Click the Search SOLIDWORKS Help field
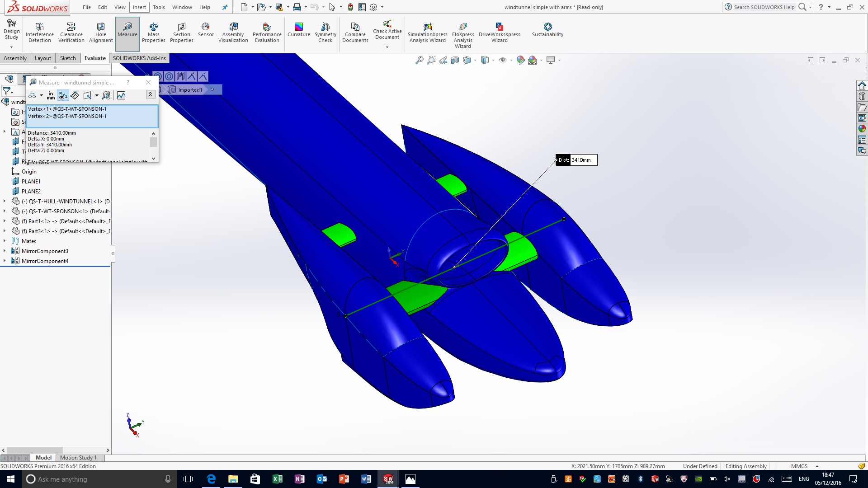 764,7
